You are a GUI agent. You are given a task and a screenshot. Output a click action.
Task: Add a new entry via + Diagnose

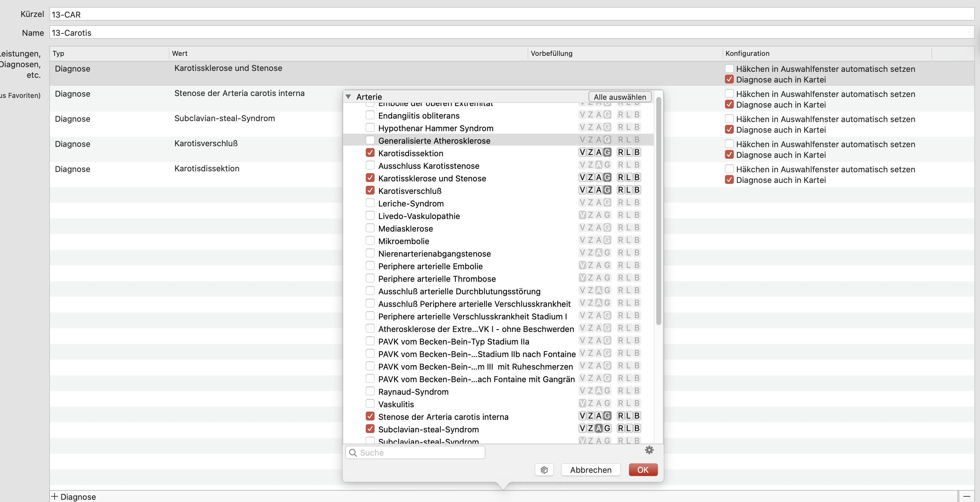(74, 496)
